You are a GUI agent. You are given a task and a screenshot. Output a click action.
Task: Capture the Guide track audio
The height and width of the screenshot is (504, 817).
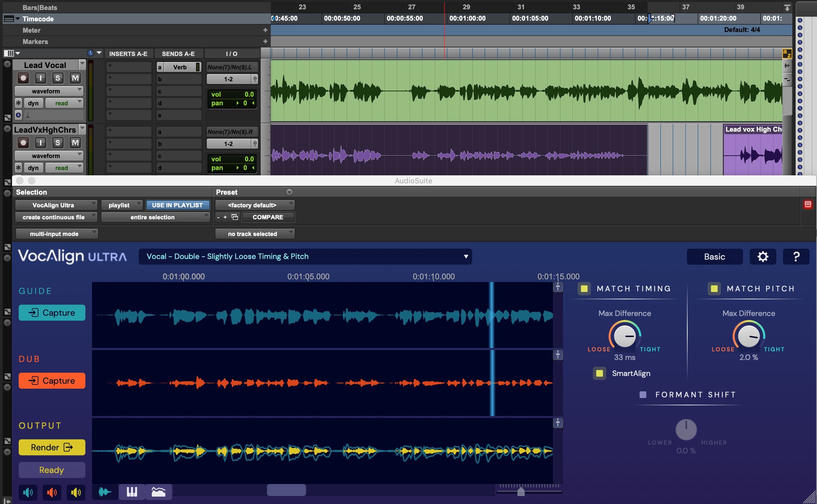click(x=52, y=313)
